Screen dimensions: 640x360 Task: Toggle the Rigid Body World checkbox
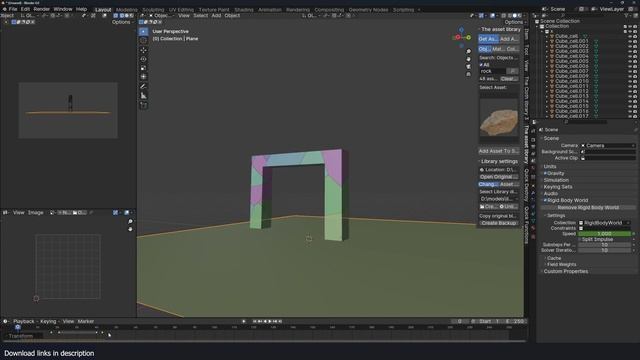[x=545, y=200]
